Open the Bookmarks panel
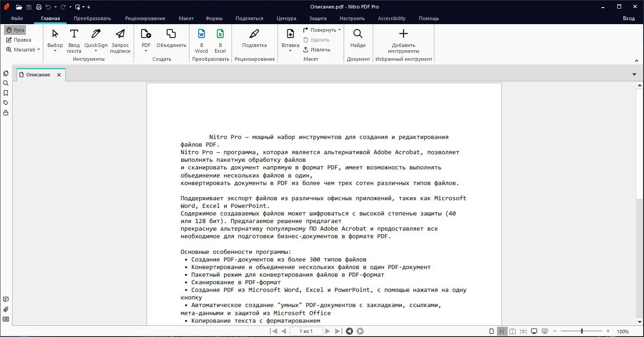The height and width of the screenshot is (337, 644). [6, 93]
